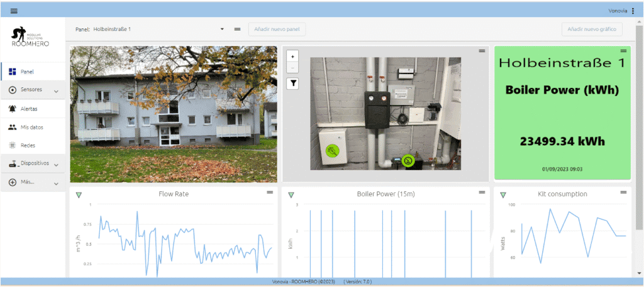Select the green sensor marker on the white box
The width and height of the screenshot is (644, 287).
pyautogui.click(x=331, y=151)
